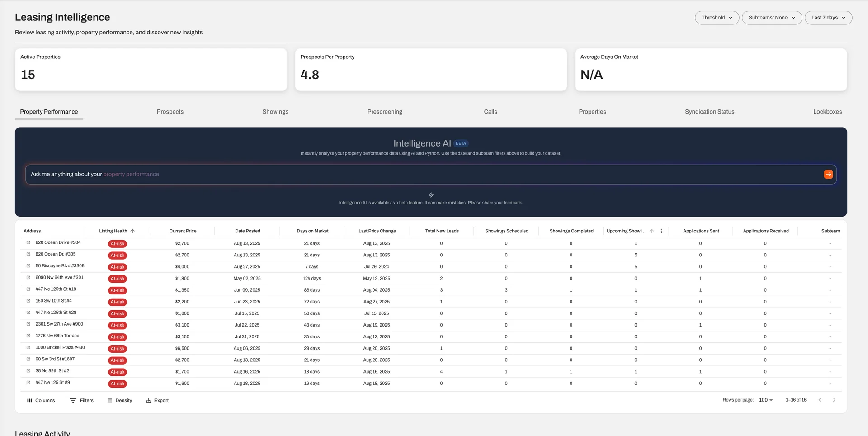Screen dimensions: 868x436
Task: Click the Listing Health sort arrow
Action: 132,231
